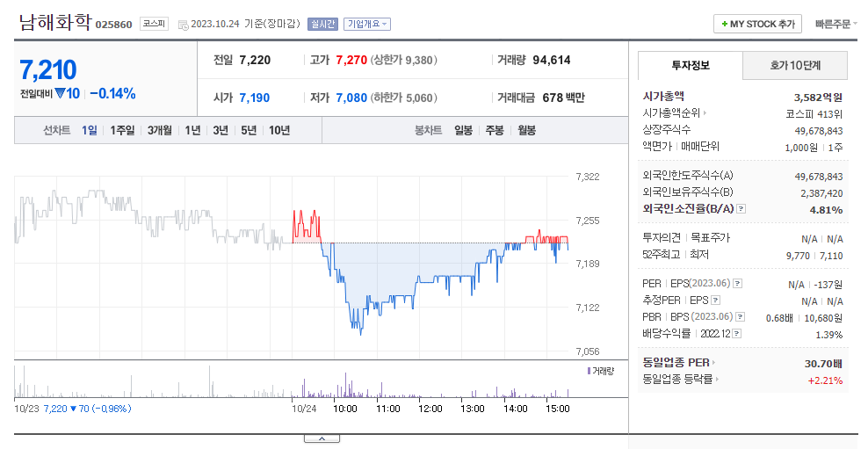This screenshot has height=449, width=868.
Task: Select the 3년 line chart period
Action: [221, 130]
